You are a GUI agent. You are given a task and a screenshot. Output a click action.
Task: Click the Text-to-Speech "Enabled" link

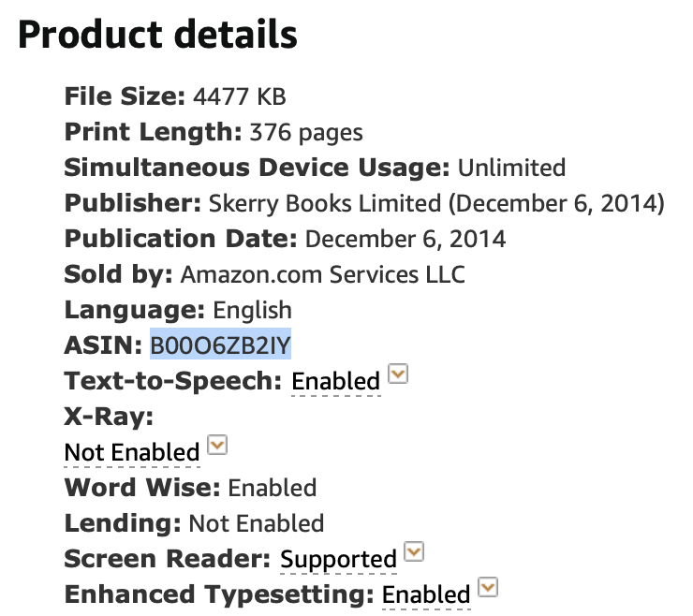[x=335, y=381]
